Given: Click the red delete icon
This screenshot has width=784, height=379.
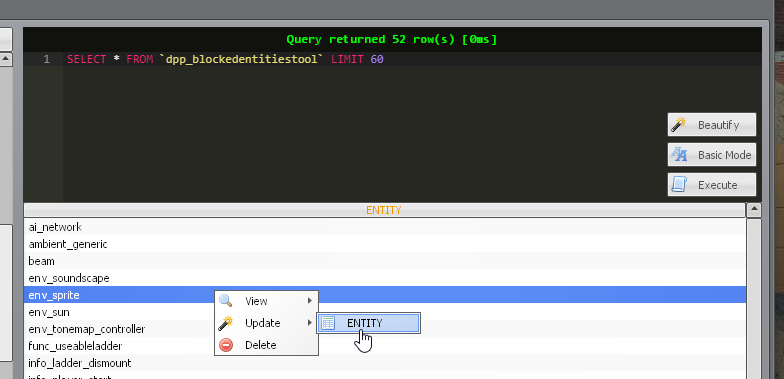Looking at the screenshot, I should 226,345.
